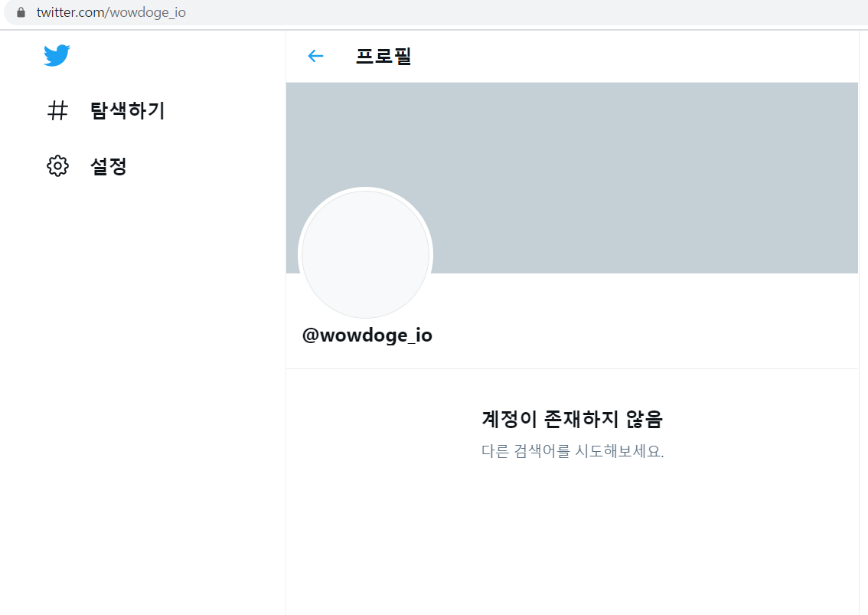Select the 탐색하기 menu label
This screenshot has width=868, height=615.
[x=127, y=110]
